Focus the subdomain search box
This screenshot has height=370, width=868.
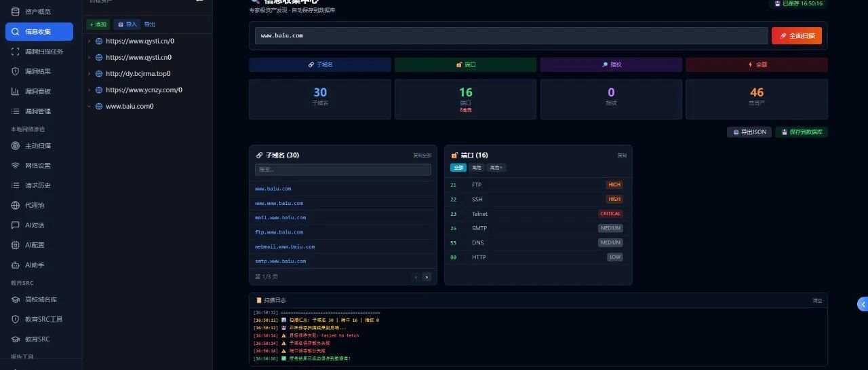[x=343, y=169]
